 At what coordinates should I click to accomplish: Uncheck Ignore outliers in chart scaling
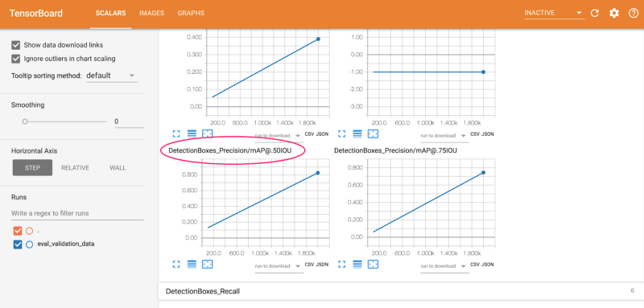pos(16,59)
